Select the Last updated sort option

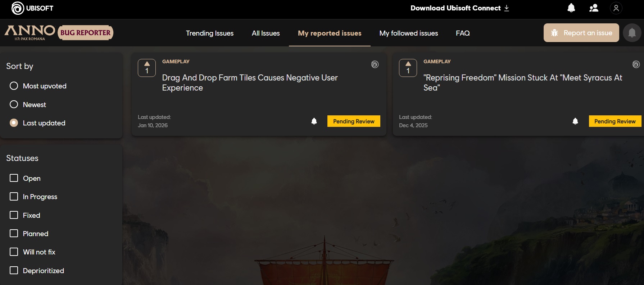14,123
